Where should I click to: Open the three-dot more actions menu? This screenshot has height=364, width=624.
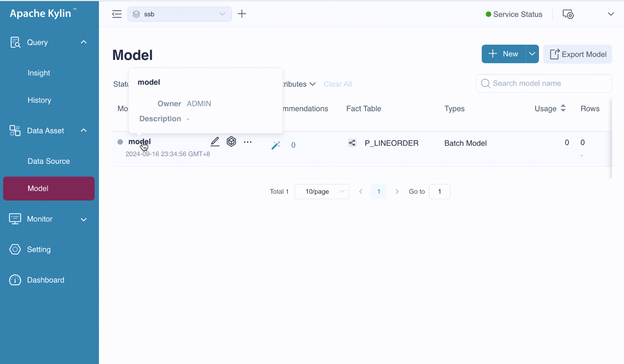pos(247,142)
